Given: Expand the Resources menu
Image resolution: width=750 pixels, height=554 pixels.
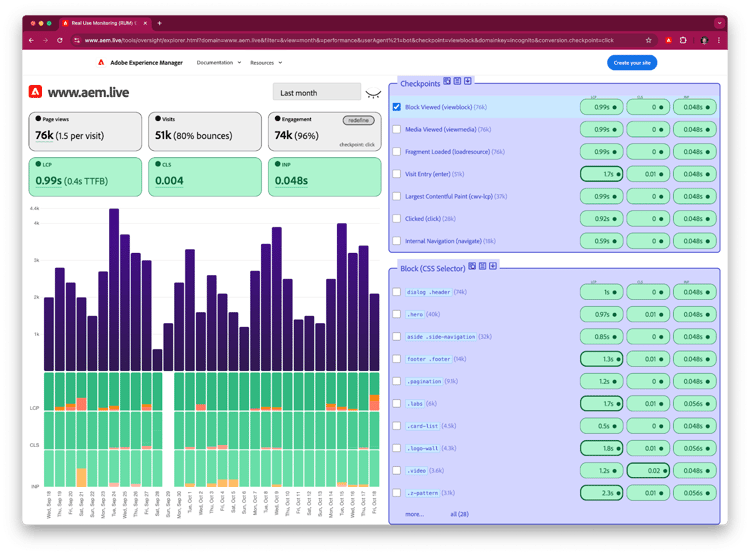Looking at the screenshot, I should click(266, 63).
